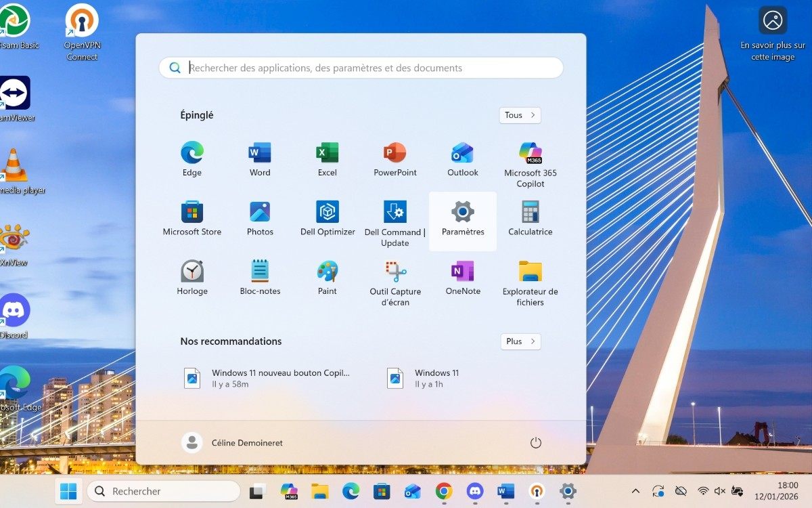
Task: Open Céline Demoineret user account menu
Action: [x=232, y=443]
